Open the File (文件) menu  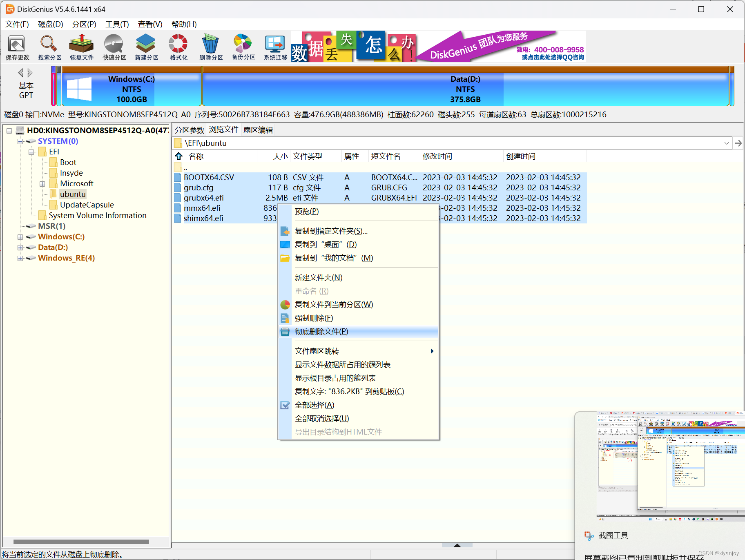[x=17, y=24]
